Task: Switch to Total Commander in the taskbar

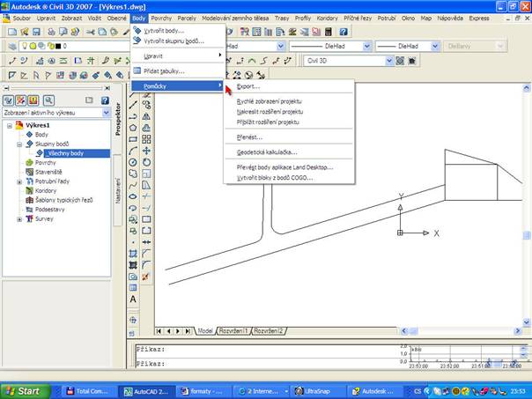Action: tap(87, 391)
